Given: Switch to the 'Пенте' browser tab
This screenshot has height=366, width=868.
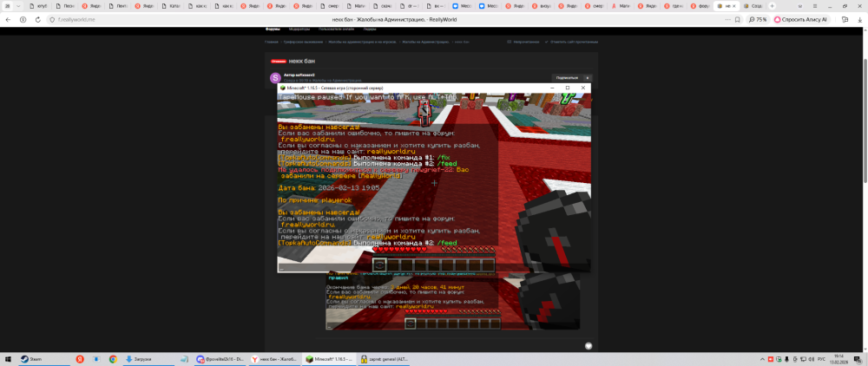Looking at the screenshot, I should click(x=117, y=5).
